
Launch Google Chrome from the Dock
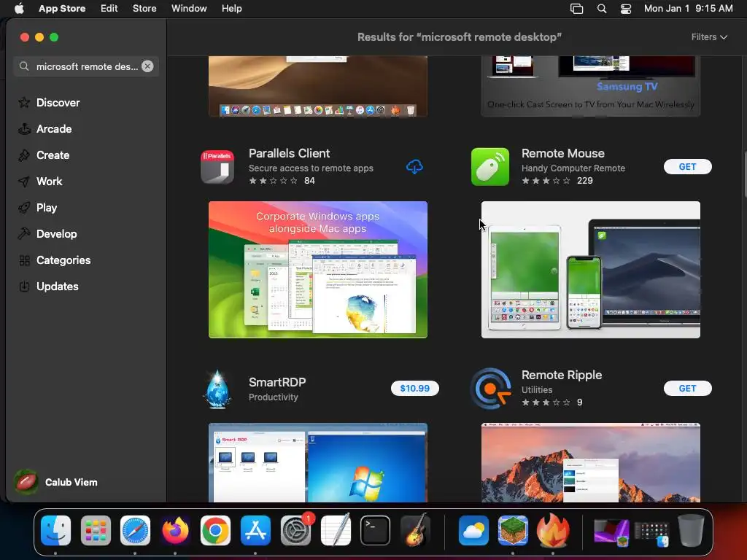[215, 530]
